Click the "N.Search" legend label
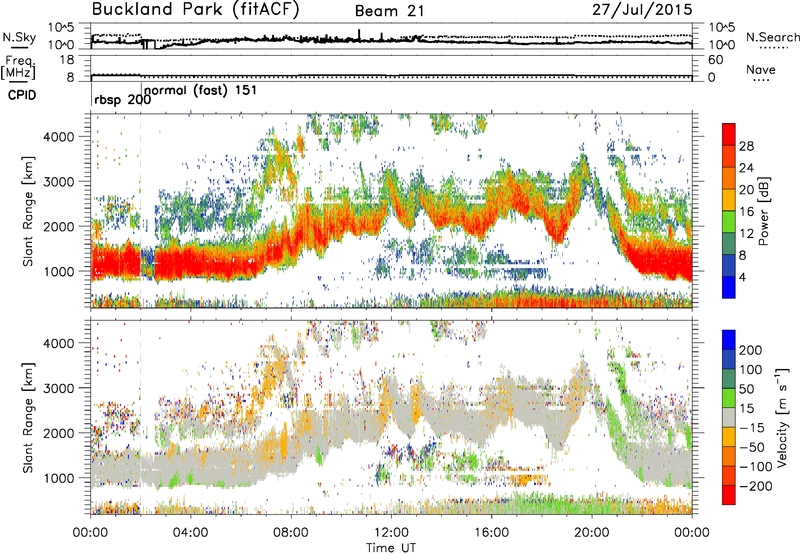 click(x=772, y=37)
